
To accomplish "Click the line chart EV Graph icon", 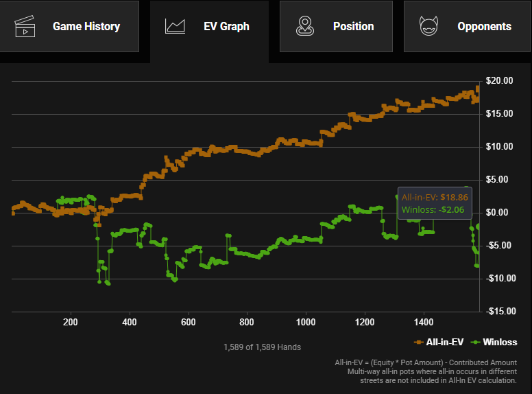I will point(175,26).
